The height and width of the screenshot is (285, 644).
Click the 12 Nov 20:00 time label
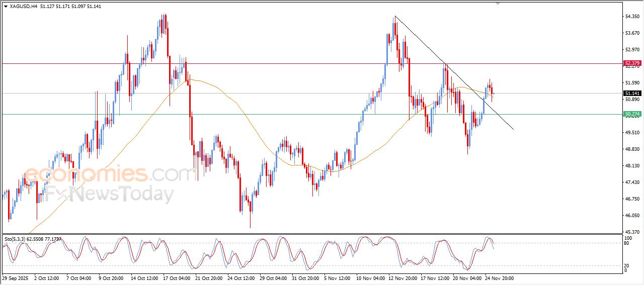pos(402,277)
